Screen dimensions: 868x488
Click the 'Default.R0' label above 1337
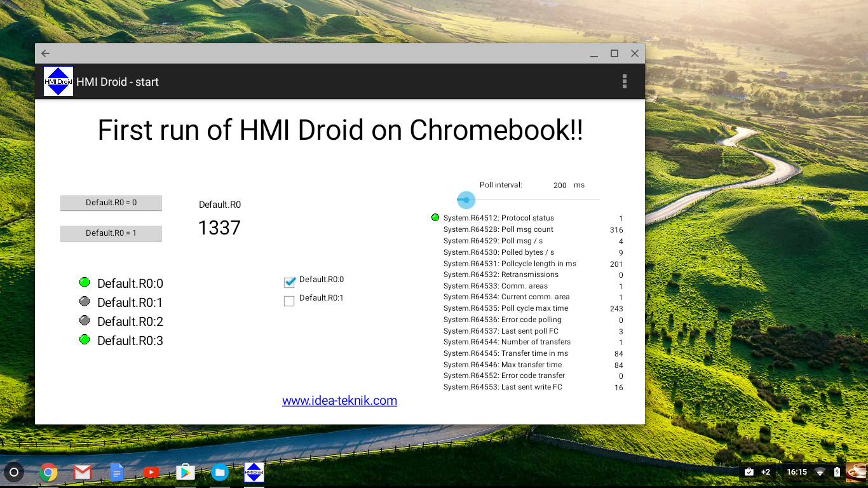220,205
